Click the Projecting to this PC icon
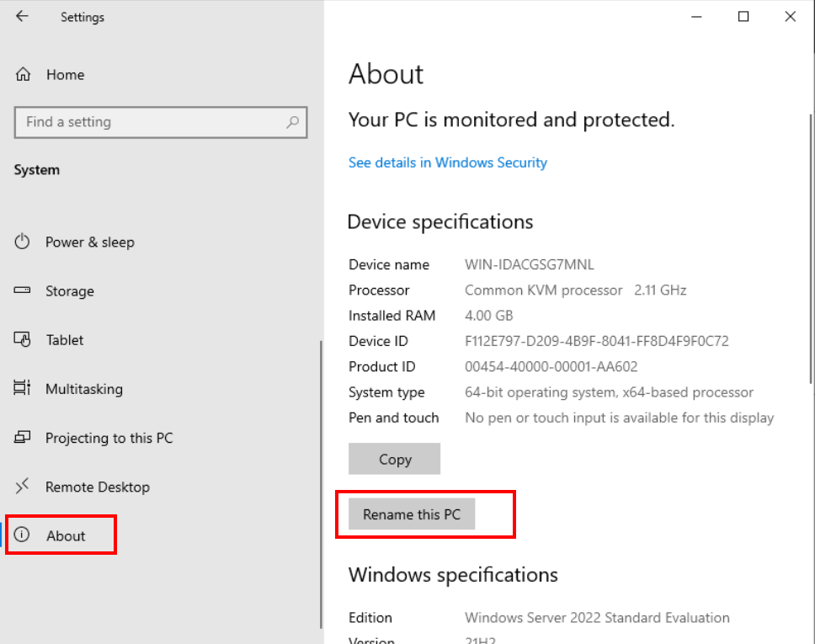Screen dimensions: 815x644 [23, 438]
